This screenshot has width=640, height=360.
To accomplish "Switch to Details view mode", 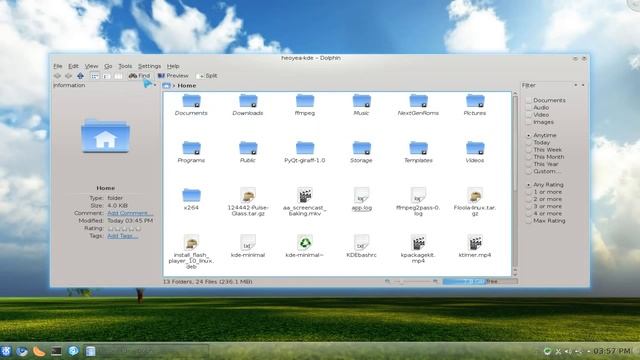I will [107, 76].
